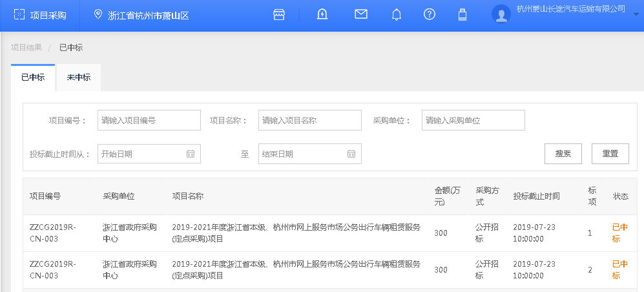Click the 采购单位 input box
Screen dimensions: 644x292
[473, 120]
